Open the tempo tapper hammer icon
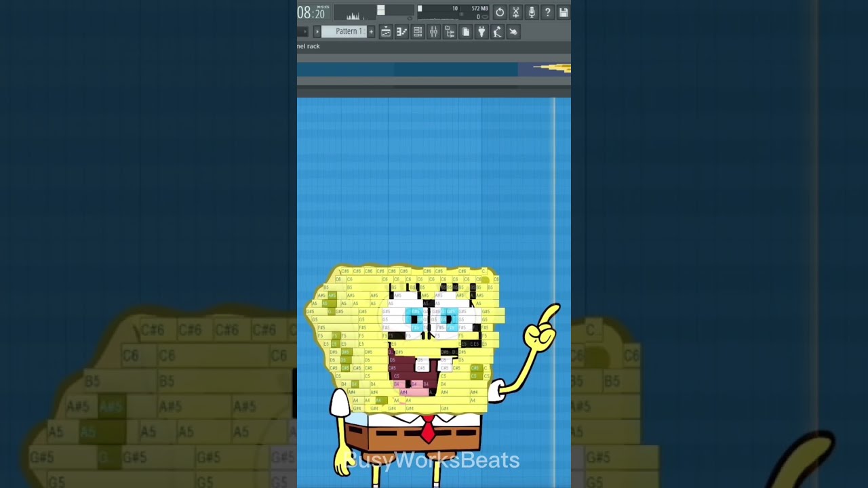 pos(498,32)
